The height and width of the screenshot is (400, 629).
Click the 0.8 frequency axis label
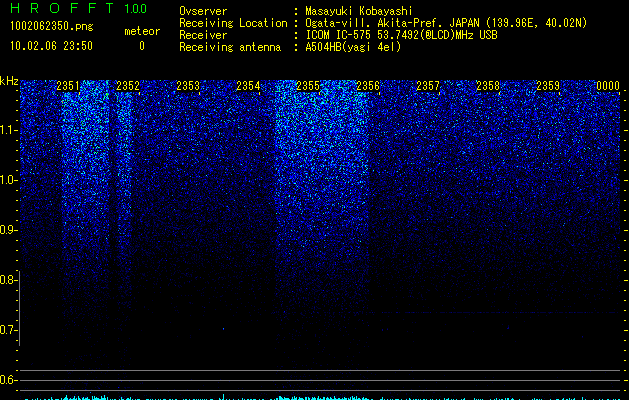tap(8, 280)
